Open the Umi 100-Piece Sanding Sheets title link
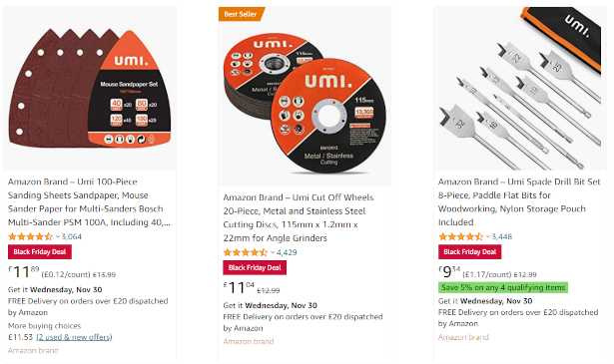 pos(89,201)
